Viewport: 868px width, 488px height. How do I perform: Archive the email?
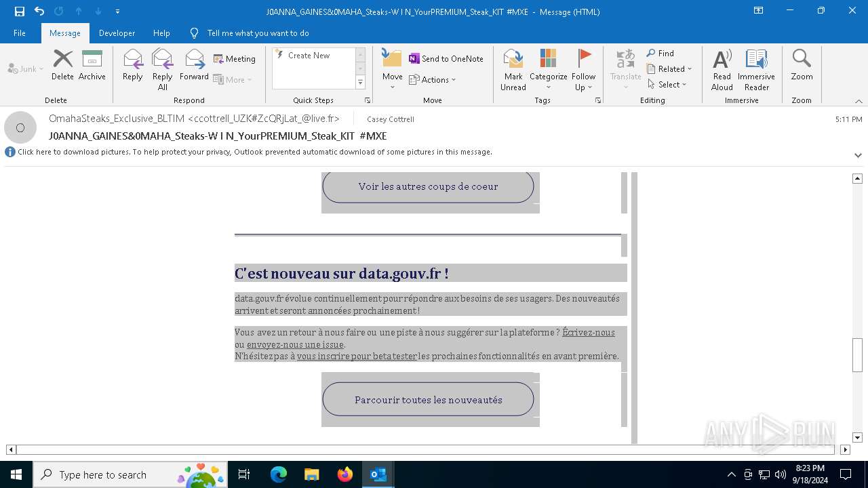(92, 65)
